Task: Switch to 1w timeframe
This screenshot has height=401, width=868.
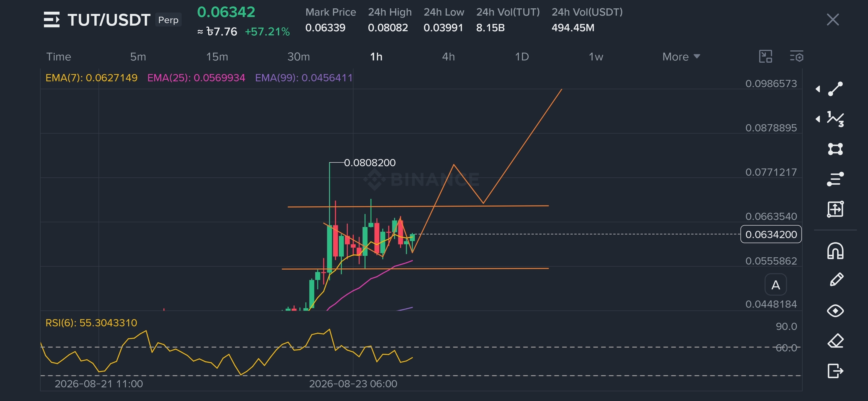Action: pos(596,57)
